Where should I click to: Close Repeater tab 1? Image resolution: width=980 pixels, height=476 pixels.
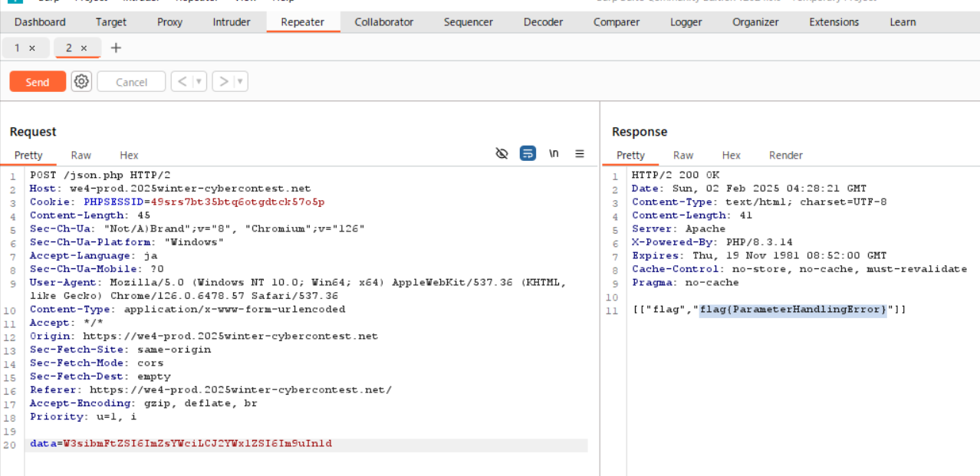pyautogui.click(x=32, y=48)
